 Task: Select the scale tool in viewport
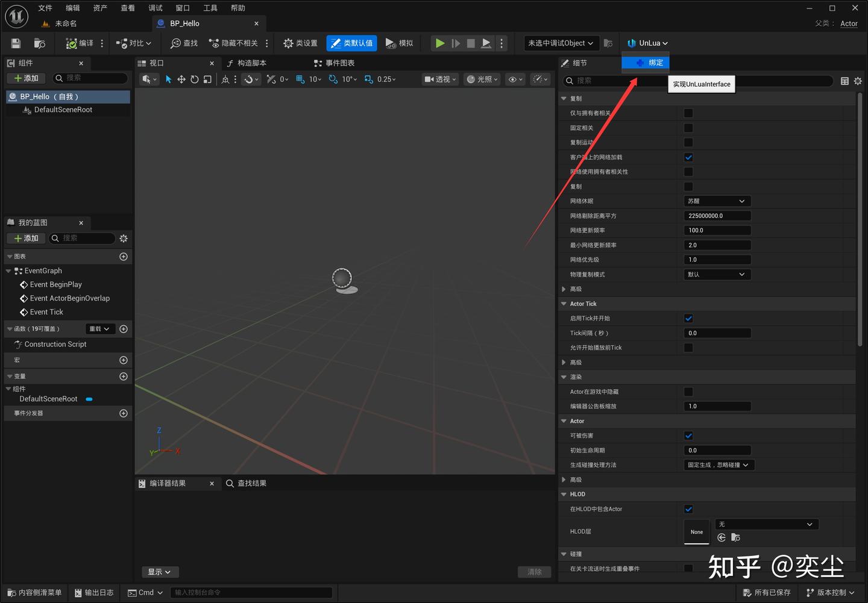click(207, 80)
